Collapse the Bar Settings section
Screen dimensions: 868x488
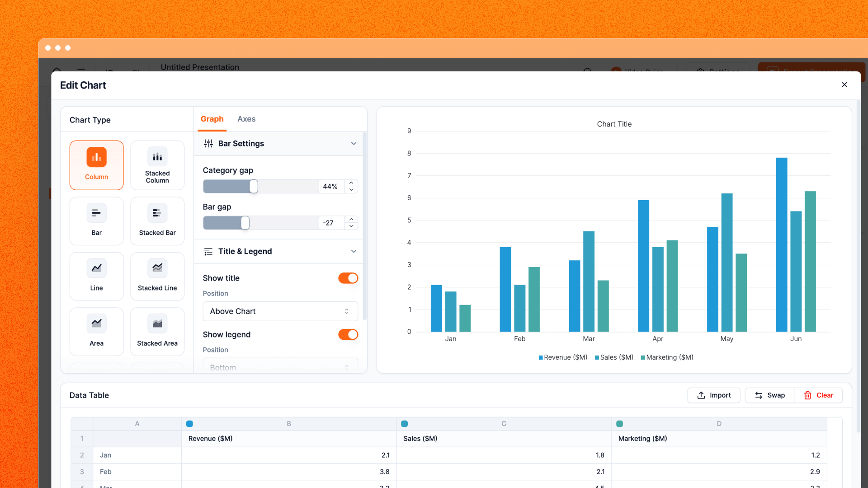(354, 143)
